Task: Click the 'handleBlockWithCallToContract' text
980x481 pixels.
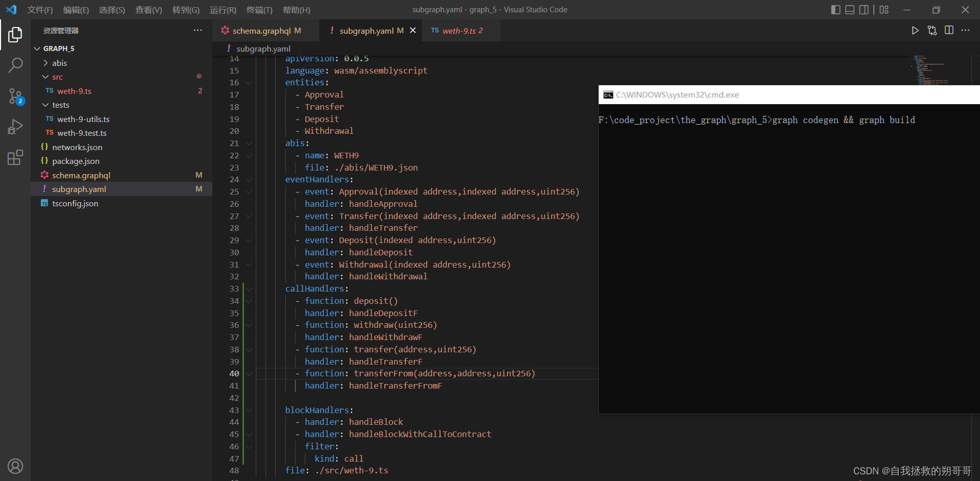Action: point(420,435)
